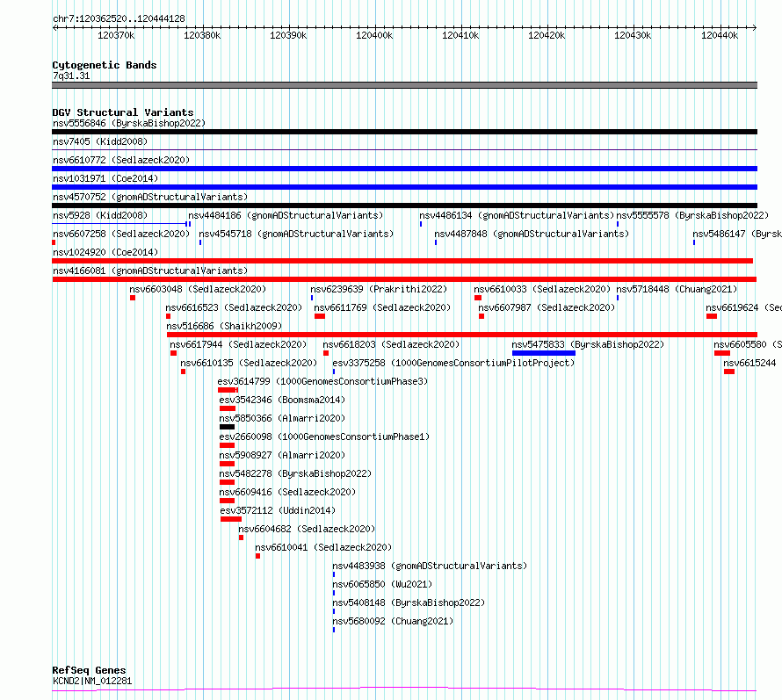Click nsv5850366 (Almarri2020) label
Image resolution: width=782 pixels, height=700 pixels.
(x=282, y=418)
